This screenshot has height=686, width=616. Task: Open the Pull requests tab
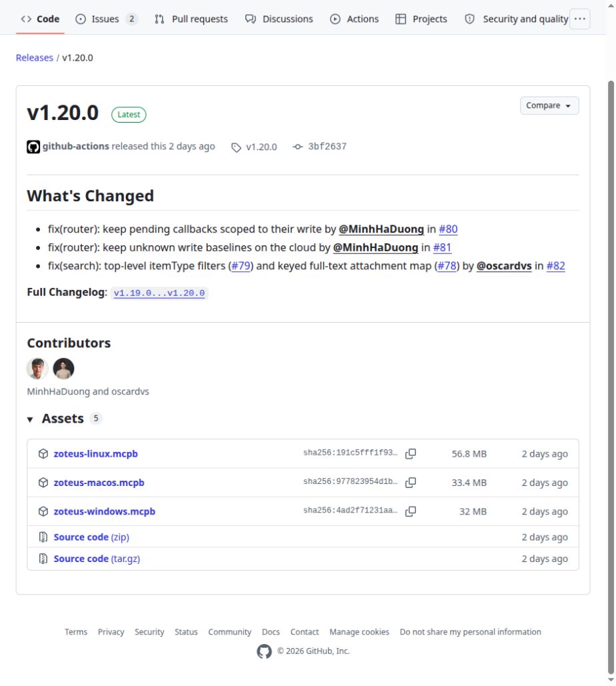click(191, 19)
